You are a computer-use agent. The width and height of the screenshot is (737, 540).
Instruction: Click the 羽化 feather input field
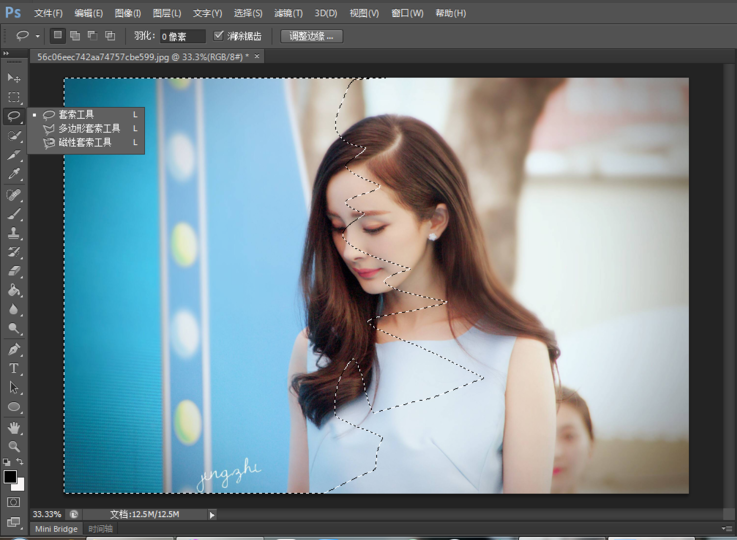click(x=182, y=36)
